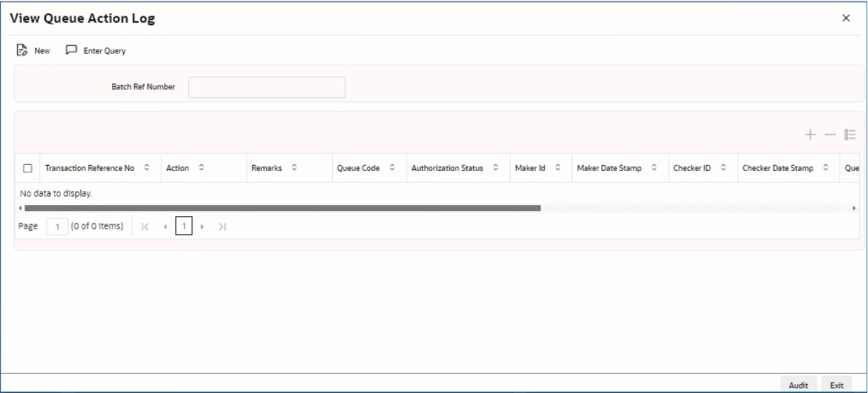This screenshot has width=868, height=393.
Task: Click the Checker Date Stamp header text
Action: (777, 169)
